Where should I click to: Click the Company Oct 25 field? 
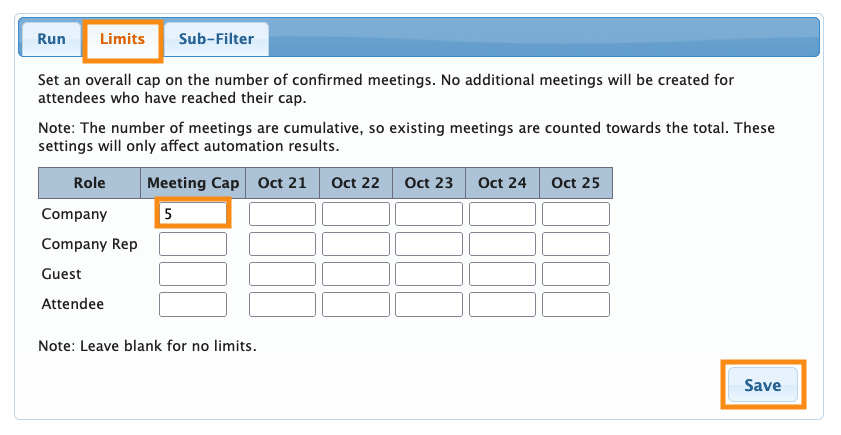pyautogui.click(x=575, y=214)
